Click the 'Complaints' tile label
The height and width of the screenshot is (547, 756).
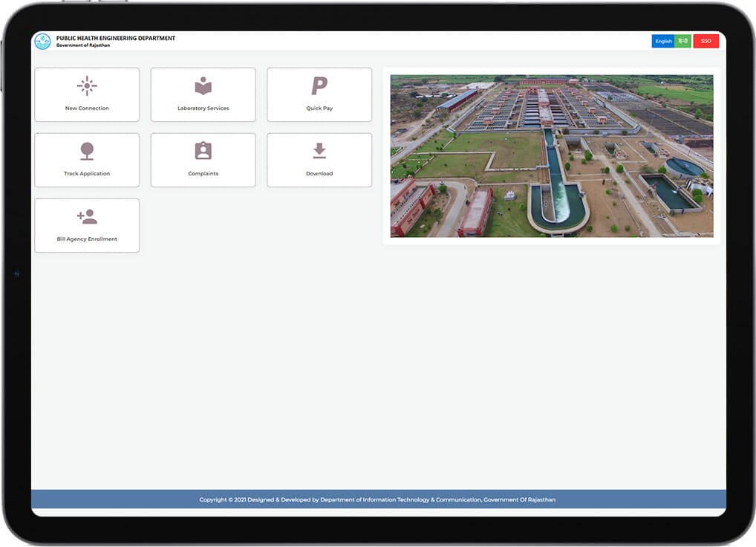(x=203, y=174)
